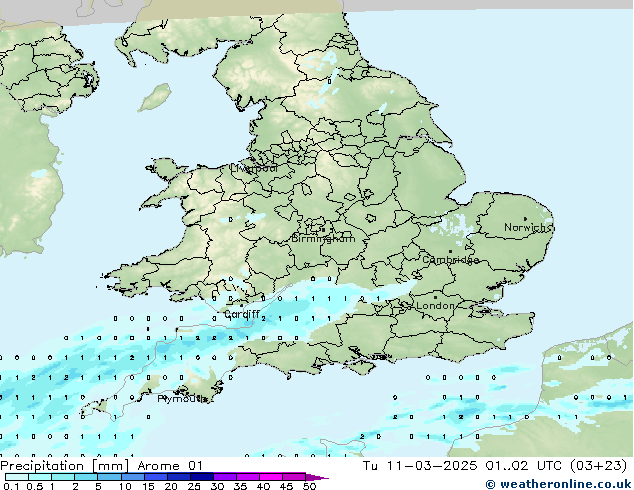Image resolution: width=634 pixels, height=490 pixels.
Task: Click the Birmingham city label
Action: (323, 239)
